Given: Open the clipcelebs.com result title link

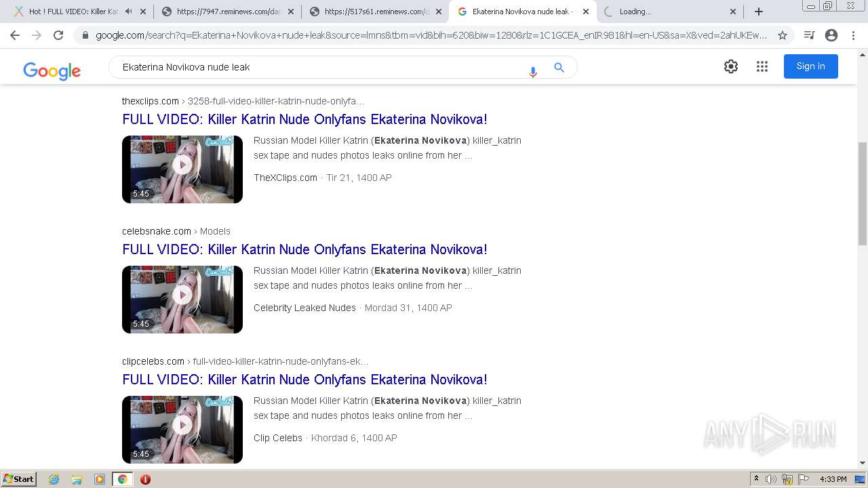Looking at the screenshot, I should pyautogui.click(x=304, y=380).
